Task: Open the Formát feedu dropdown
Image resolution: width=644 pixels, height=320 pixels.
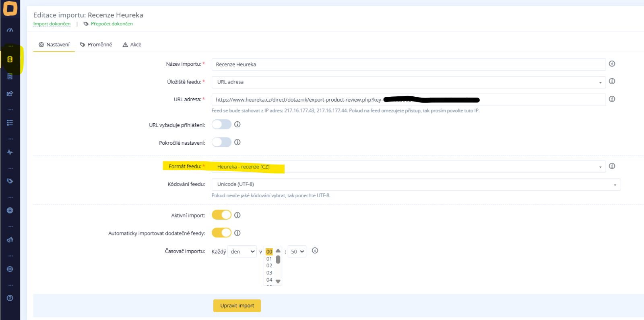Action: (x=409, y=167)
